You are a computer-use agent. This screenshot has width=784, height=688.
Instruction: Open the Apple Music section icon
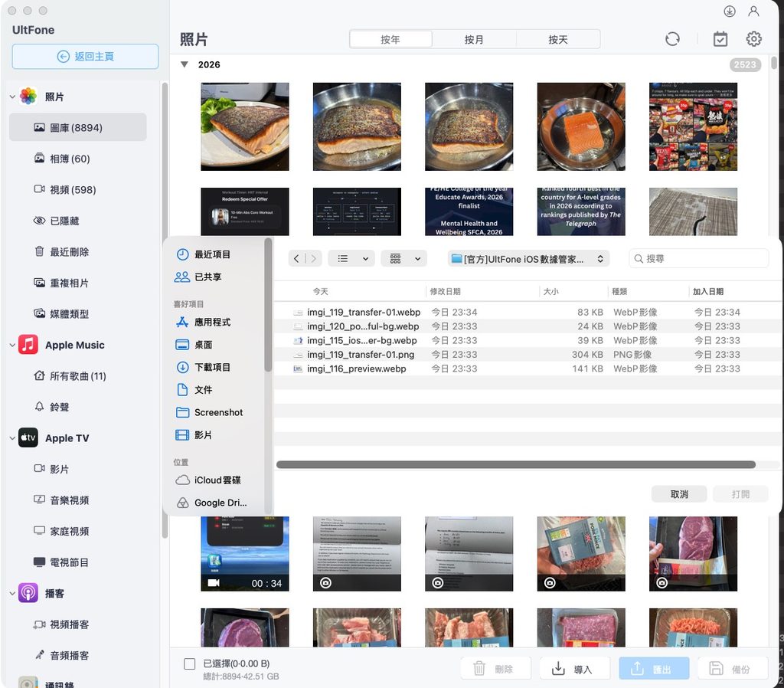click(28, 345)
